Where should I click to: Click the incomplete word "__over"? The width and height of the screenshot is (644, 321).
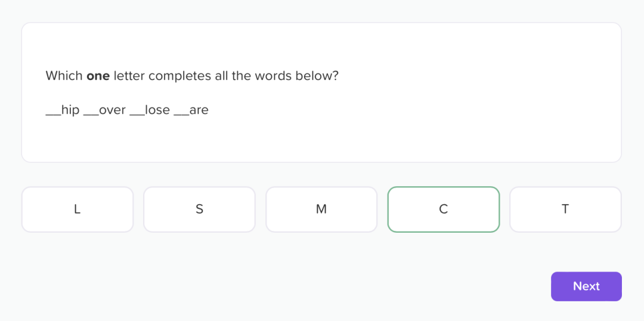[105, 110]
